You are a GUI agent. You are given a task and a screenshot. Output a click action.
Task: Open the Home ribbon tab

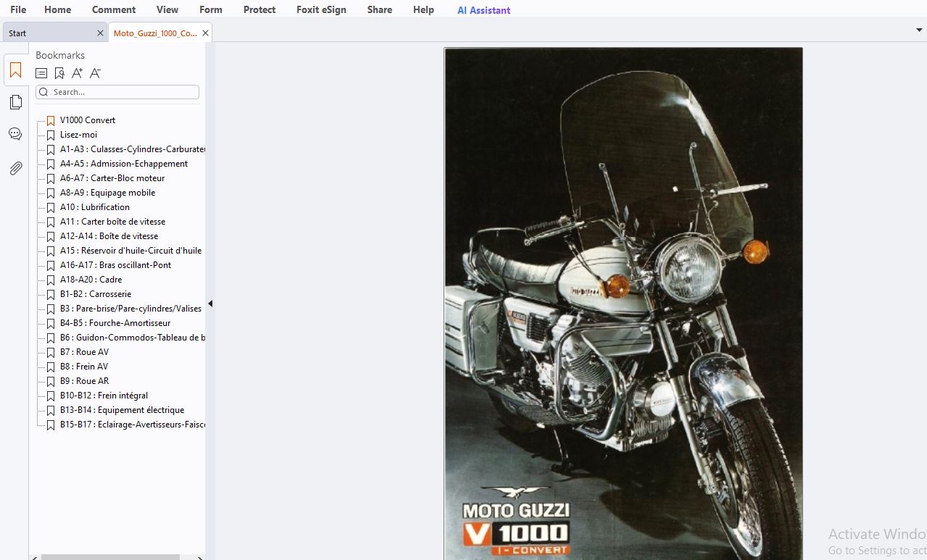[x=57, y=9]
